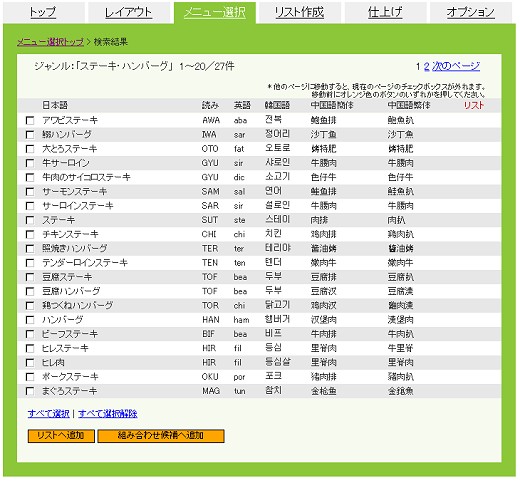Tick the まぐろステーキ checkbox

30,391
